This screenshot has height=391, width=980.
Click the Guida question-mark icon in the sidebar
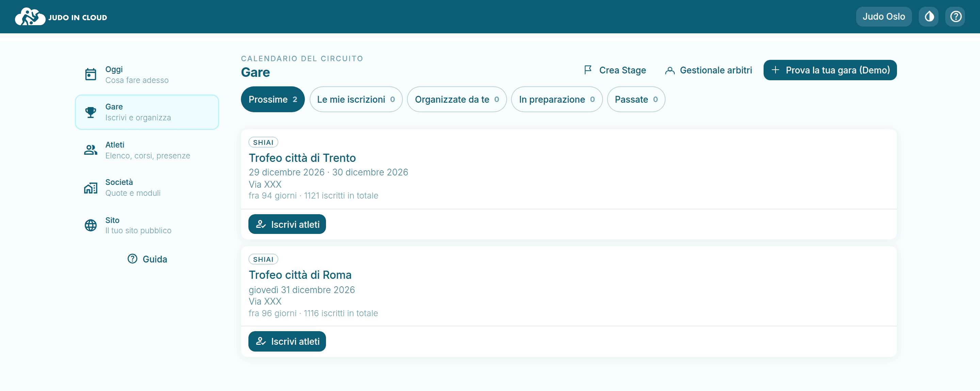point(132,259)
